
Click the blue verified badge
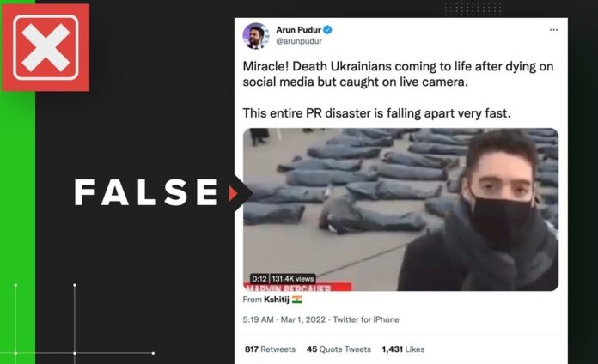tap(327, 30)
